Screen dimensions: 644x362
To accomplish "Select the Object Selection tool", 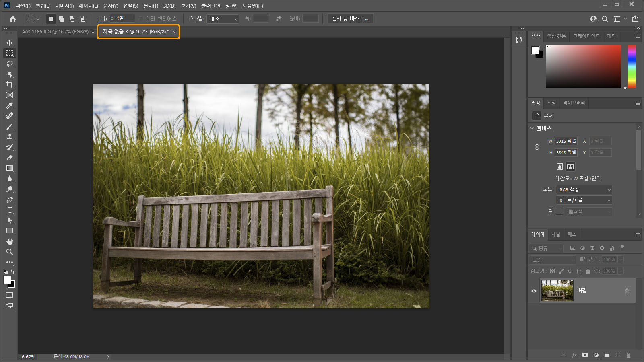I will click(x=10, y=74).
